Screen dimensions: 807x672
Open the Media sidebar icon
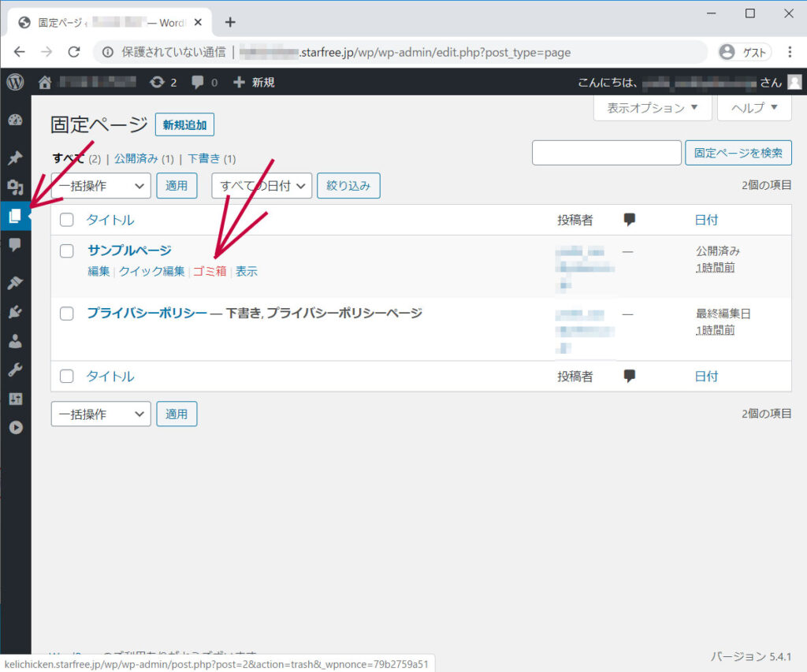coord(16,187)
